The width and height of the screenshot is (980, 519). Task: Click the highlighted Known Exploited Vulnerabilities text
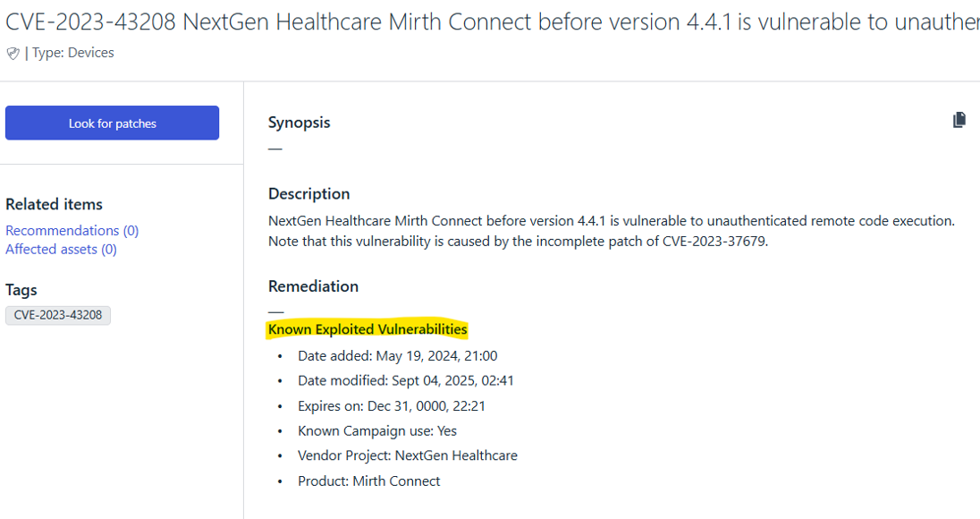click(x=367, y=329)
